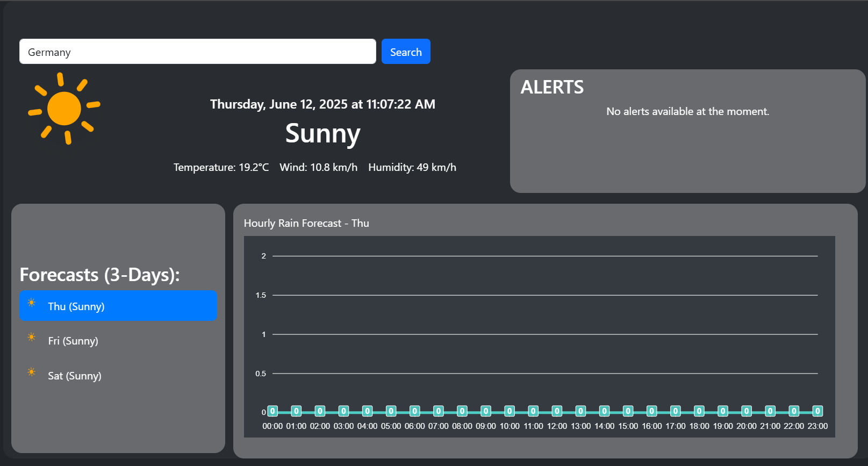Click the 18:00 rain data point

[x=699, y=411]
